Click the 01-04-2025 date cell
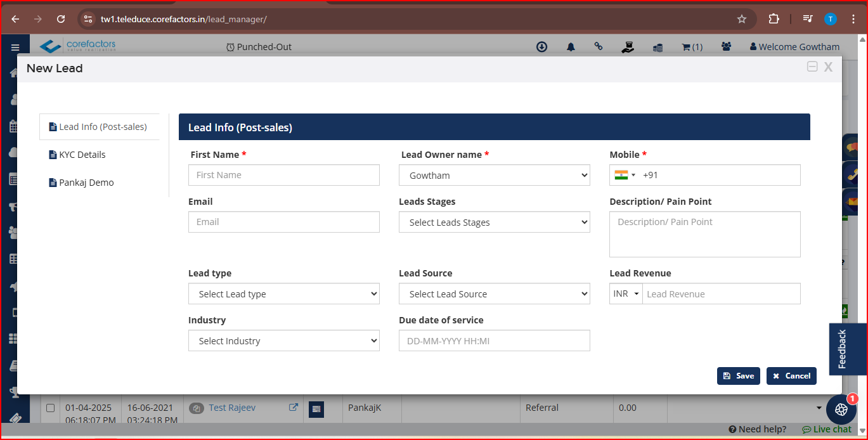This screenshot has width=868, height=440. tap(91, 413)
